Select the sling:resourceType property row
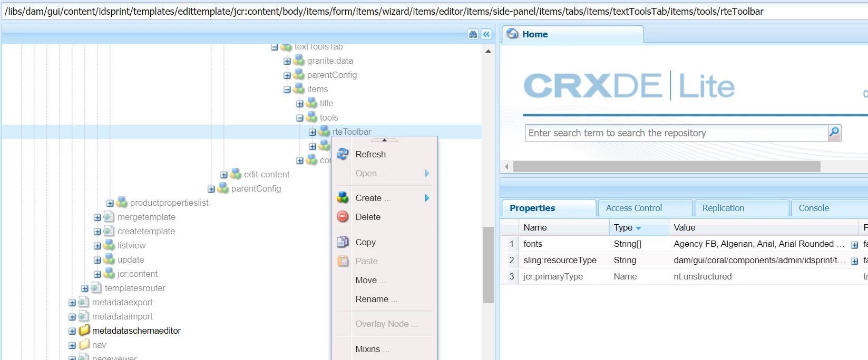 pyautogui.click(x=684, y=260)
